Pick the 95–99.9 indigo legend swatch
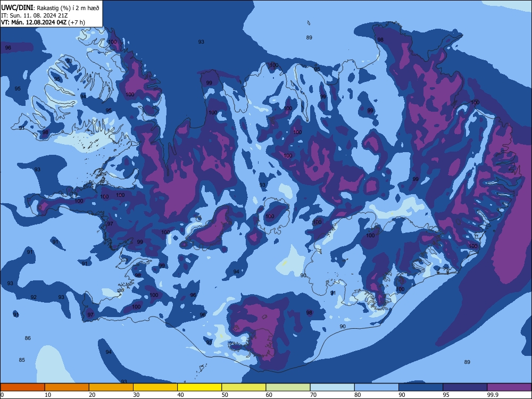Image resolution: width=532 pixels, height=399 pixels. (465, 387)
